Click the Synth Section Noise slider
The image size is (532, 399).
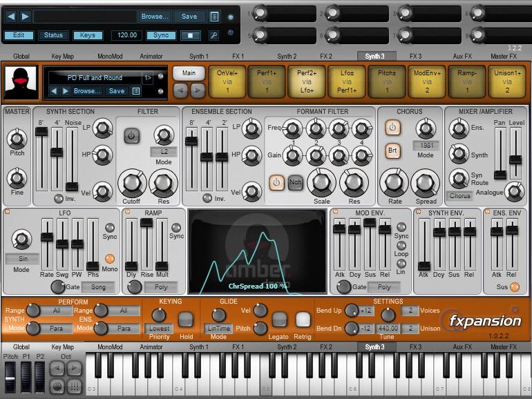[x=72, y=159]
